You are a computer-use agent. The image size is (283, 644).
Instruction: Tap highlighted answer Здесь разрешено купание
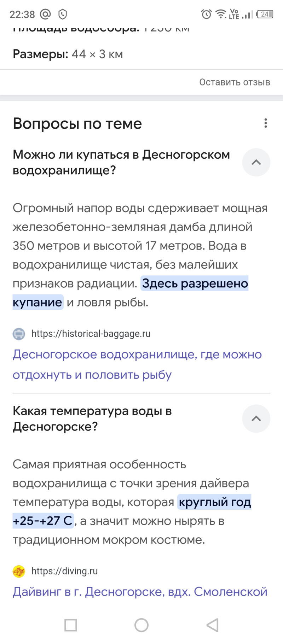(195, 283)
